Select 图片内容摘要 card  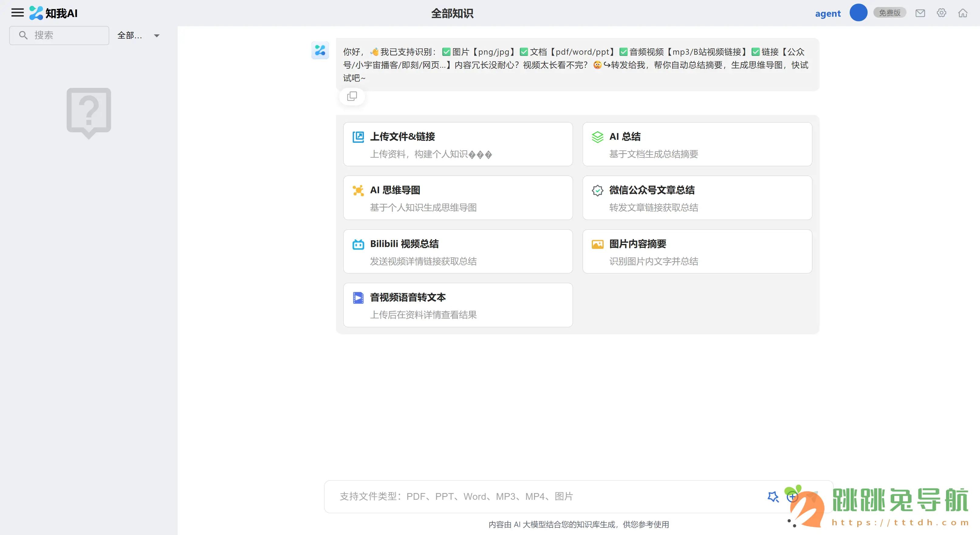tap(697, 252)
